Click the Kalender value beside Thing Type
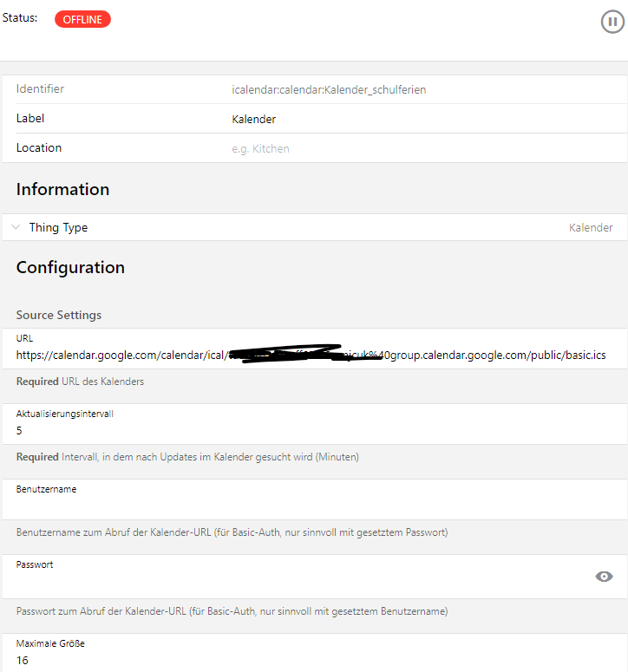Screen dimensions: 628x672 (591, 227)
